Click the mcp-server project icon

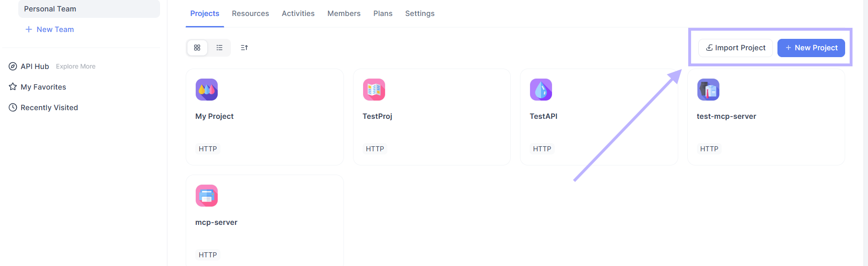(206, 196)
